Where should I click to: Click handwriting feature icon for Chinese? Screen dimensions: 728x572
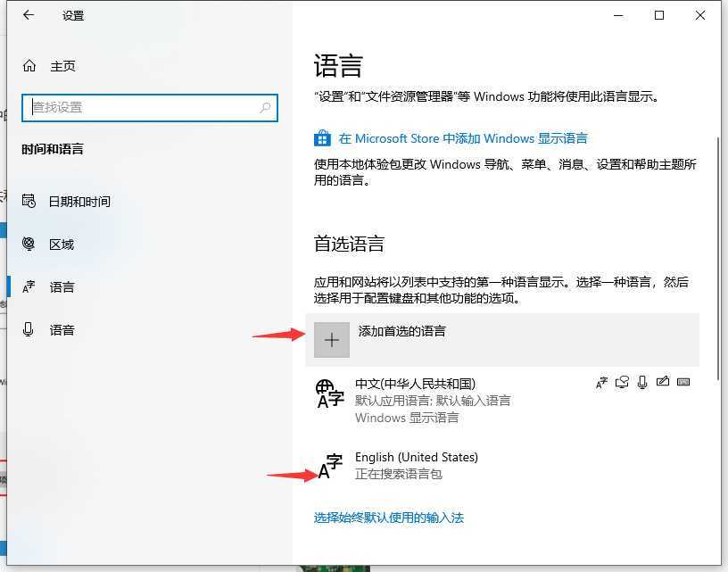(x=663, y=382)
